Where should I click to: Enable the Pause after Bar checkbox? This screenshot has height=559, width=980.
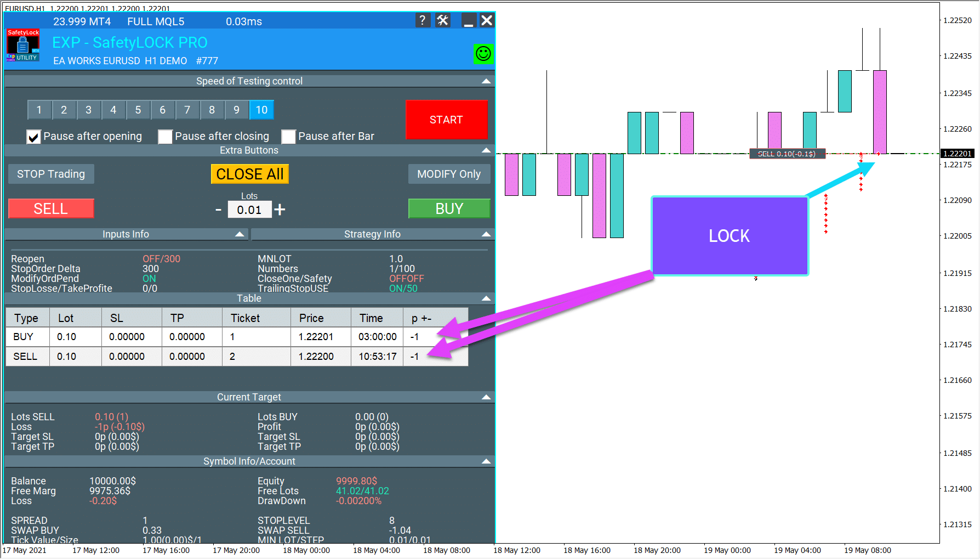point(288,137)
